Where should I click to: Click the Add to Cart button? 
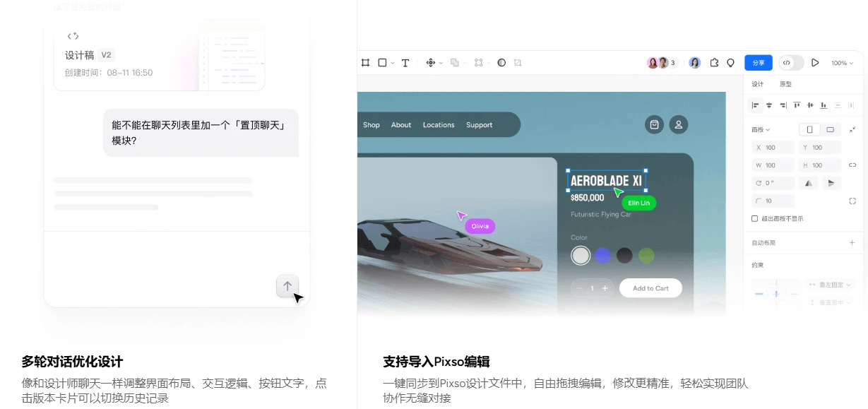pyautogui.click(x=650, y=288)
